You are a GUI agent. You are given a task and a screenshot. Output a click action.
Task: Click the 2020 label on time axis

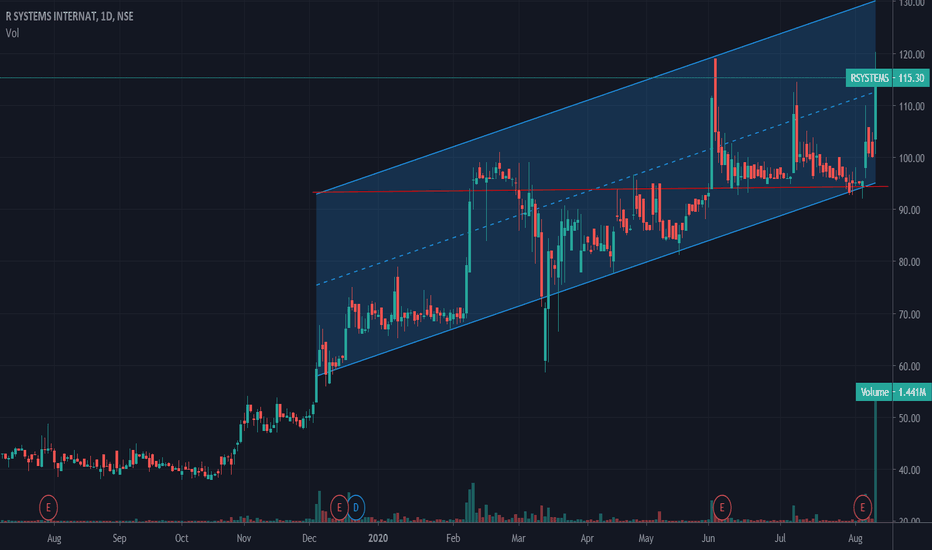378,538
